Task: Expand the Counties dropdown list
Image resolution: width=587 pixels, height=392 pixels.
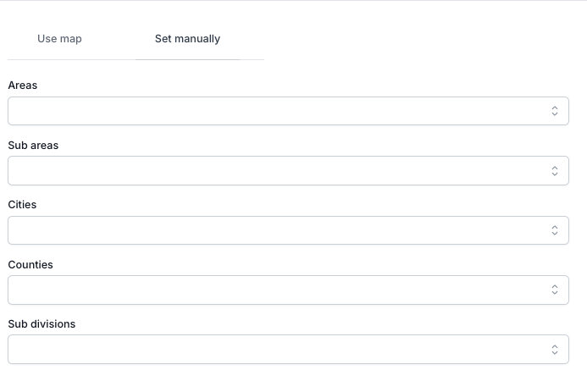Action: tap(288, 290)
